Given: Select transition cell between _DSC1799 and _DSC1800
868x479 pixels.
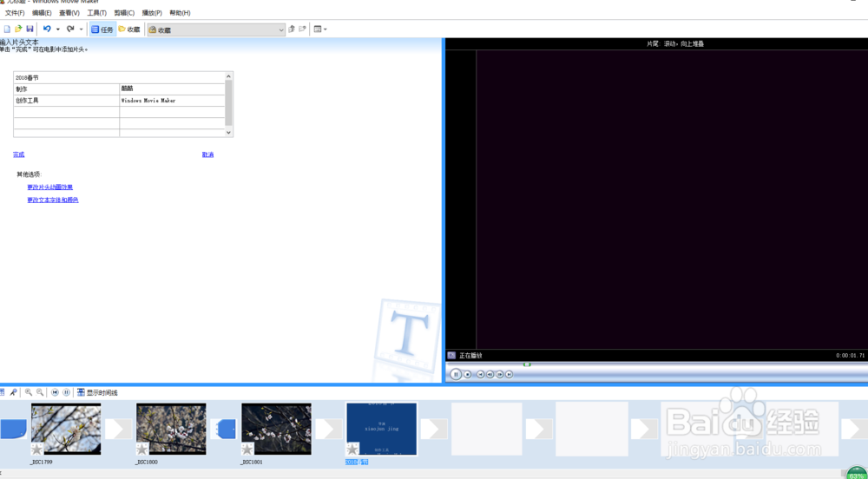Looking at the screenshot, I should (x=118, y=429).
